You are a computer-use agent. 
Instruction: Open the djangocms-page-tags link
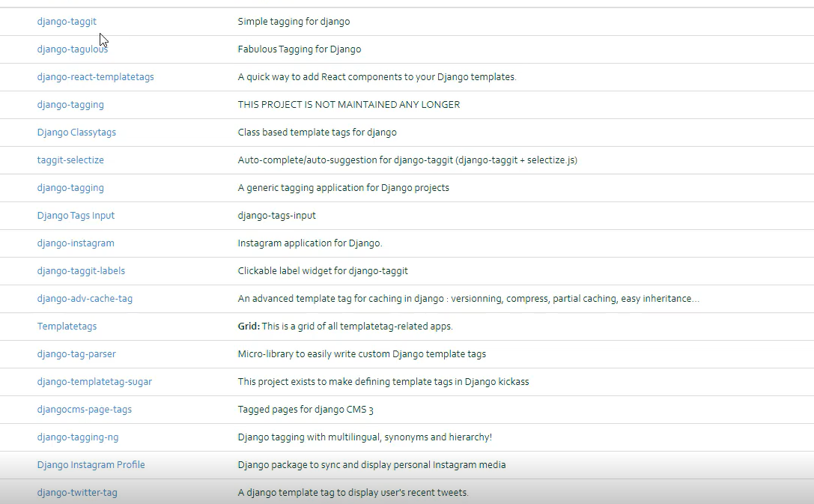[x=84, y=410]
